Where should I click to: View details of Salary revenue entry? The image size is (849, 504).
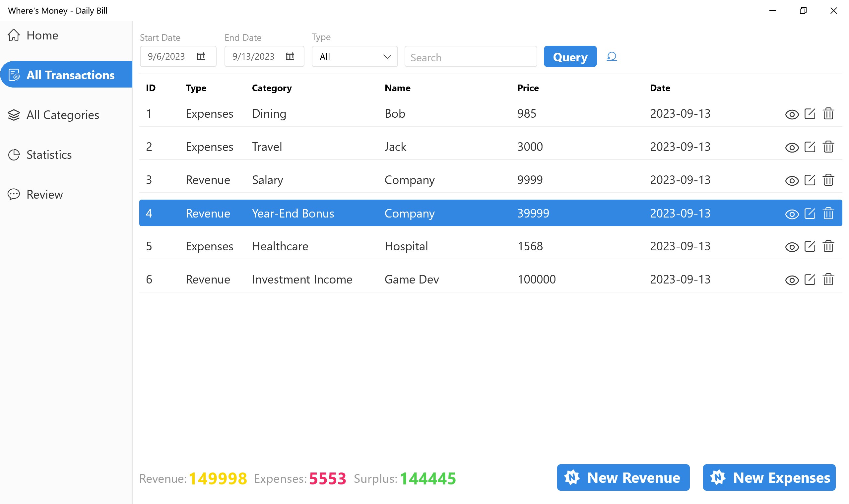792,181
